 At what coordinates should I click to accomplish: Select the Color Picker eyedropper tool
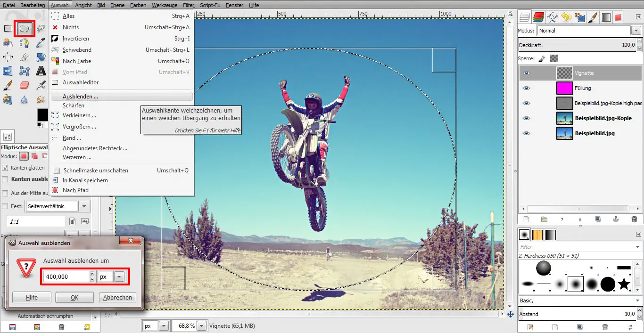[x=40, y=43]
